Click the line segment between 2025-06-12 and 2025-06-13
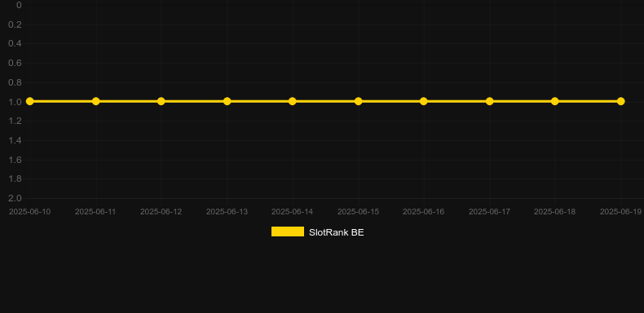The image size is (644, 313). 194,101
